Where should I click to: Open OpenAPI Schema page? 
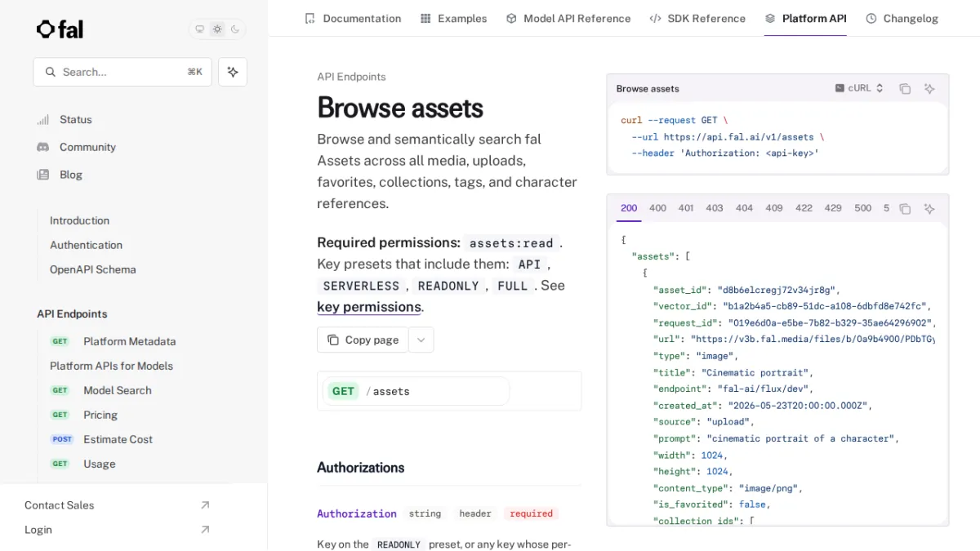(93, 269)
